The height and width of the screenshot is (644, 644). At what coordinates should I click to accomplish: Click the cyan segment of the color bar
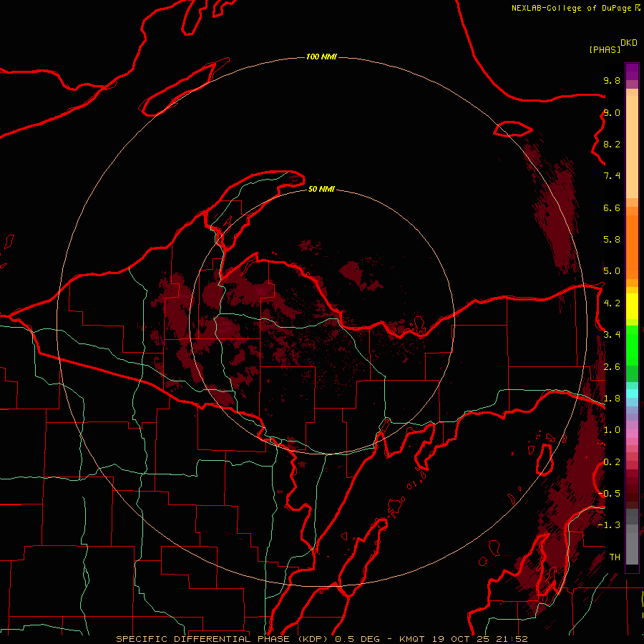tap(632, 394)
